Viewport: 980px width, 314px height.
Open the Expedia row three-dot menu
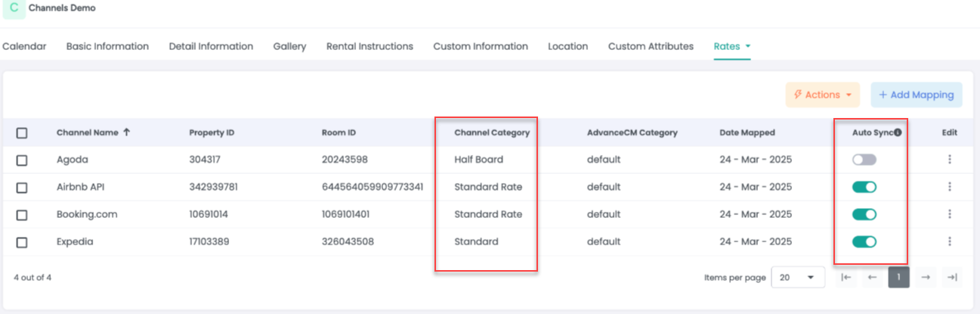pyautogui.click(x=949, y=241)
